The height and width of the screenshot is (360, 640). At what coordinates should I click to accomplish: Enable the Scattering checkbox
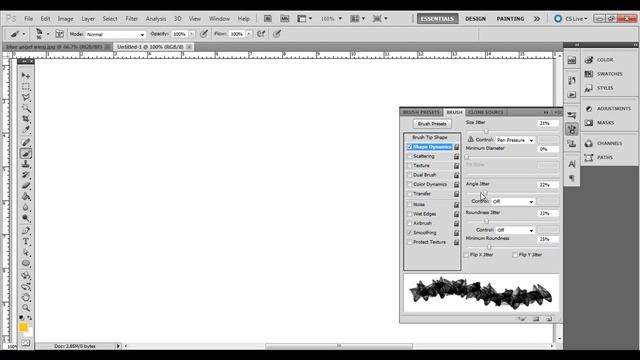pyautogui.click(x=409, y=156)
